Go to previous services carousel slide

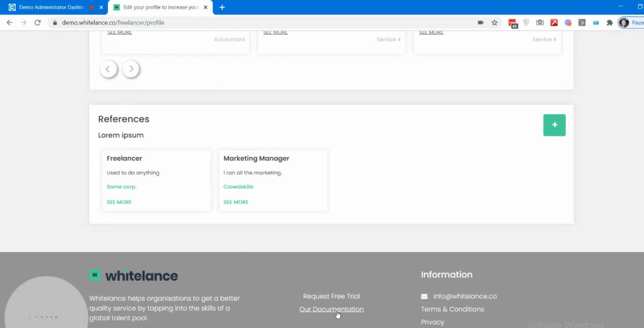point(108,69)
